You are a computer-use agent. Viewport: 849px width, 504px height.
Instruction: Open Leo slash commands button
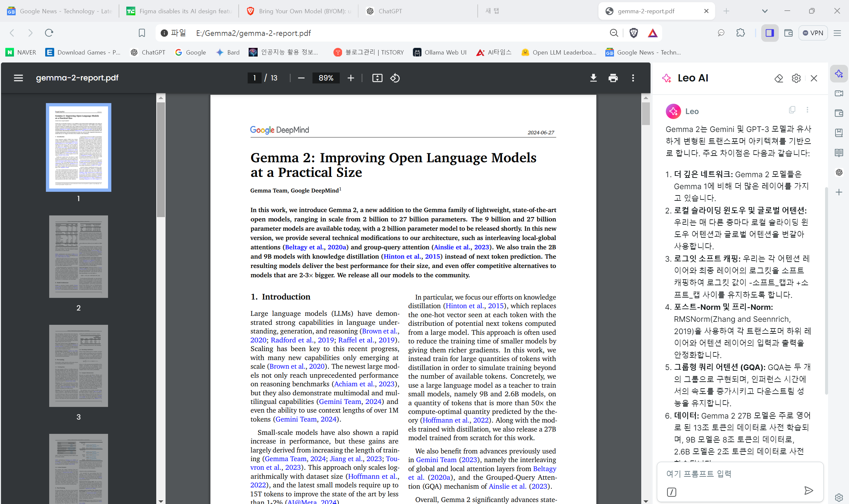click(671, 492)
